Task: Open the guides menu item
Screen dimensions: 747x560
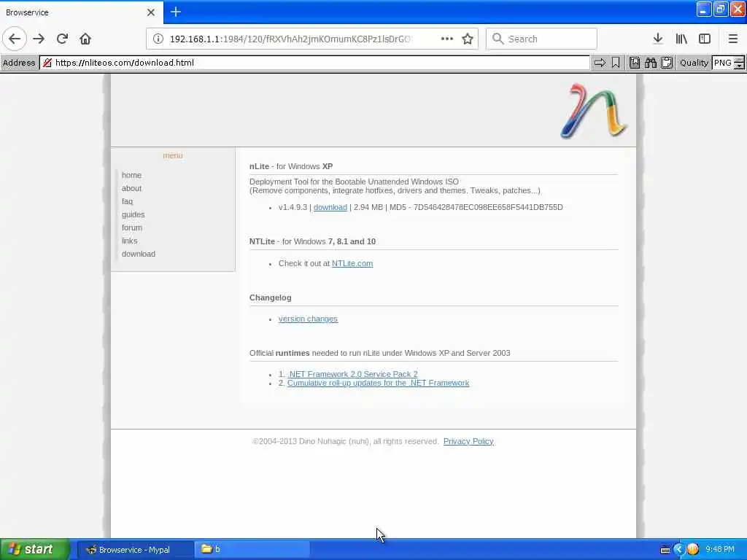Action: (x=133, y=215)
